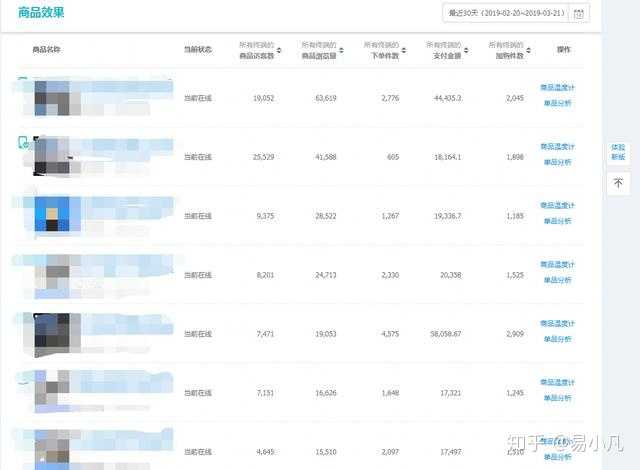Open 单品温度计 for the 19,052 visitors row

click(557, 87)
